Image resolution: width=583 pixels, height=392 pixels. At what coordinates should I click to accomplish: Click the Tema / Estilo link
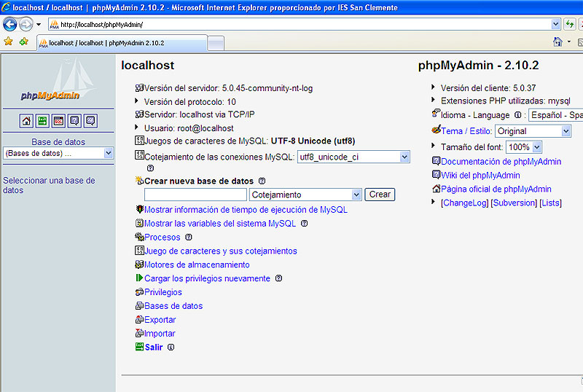pyautogui.click(x=466, y=131)
